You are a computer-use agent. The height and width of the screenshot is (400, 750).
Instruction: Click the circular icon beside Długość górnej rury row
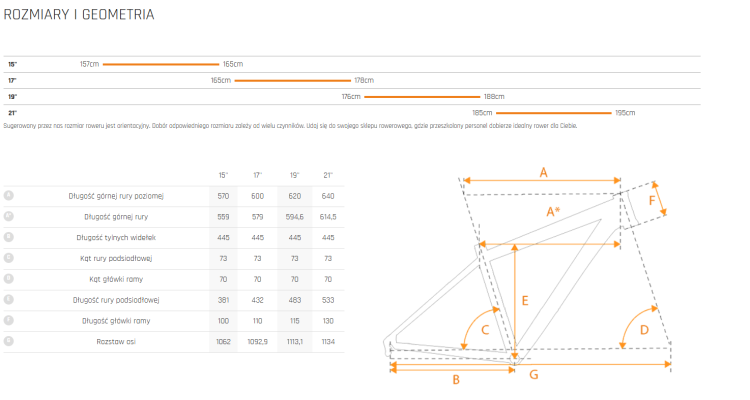pos(9,216)
